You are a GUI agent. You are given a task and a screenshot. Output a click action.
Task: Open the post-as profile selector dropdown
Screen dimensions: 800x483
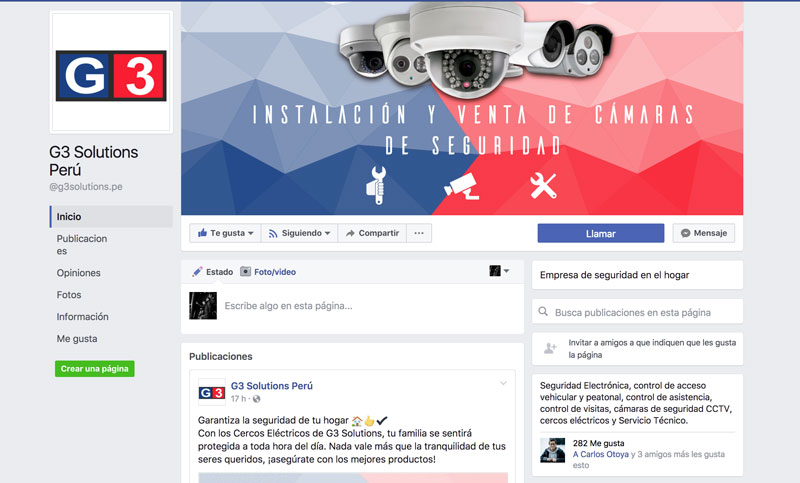[x=499, y=271]
